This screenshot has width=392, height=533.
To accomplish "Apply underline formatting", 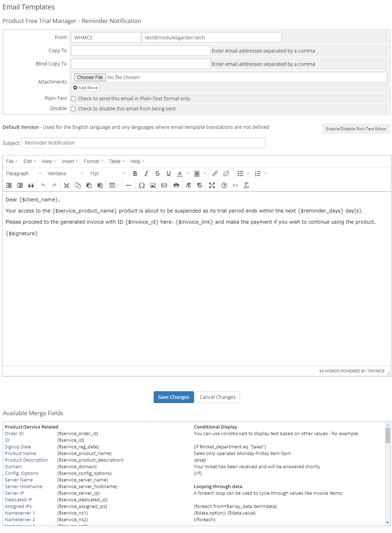I will click(169, 173).
